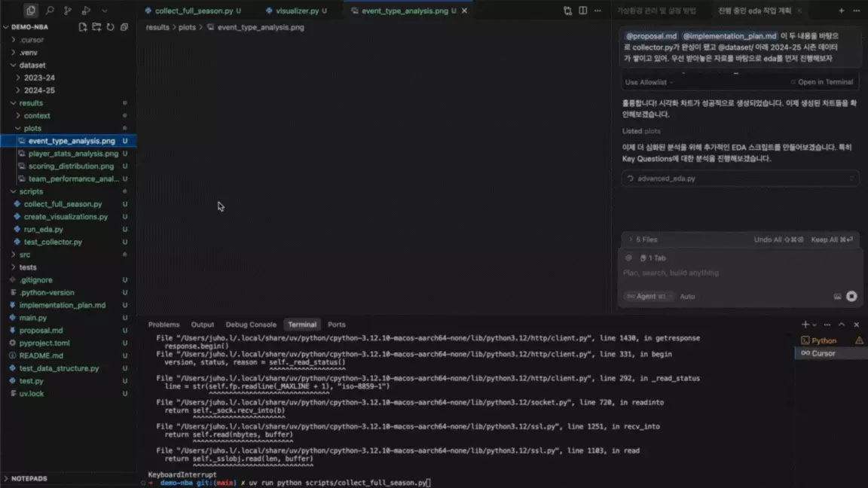Viewport: 868px width, 488px height.
Task: Open the Use Allowlist dropdown
Action: coord(649,82)
